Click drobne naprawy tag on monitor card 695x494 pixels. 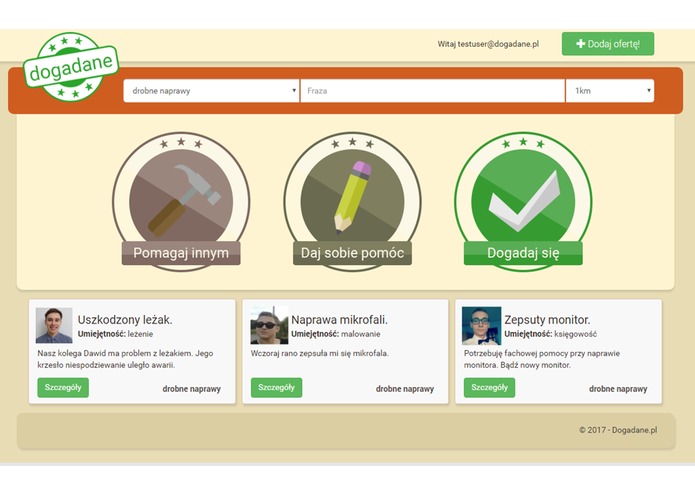618,389
